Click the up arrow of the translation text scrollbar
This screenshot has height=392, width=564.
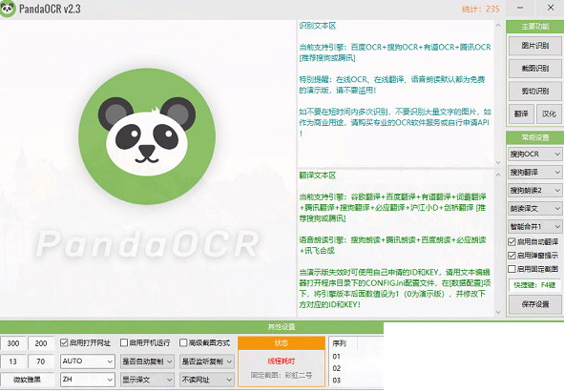tap(498, 175)
